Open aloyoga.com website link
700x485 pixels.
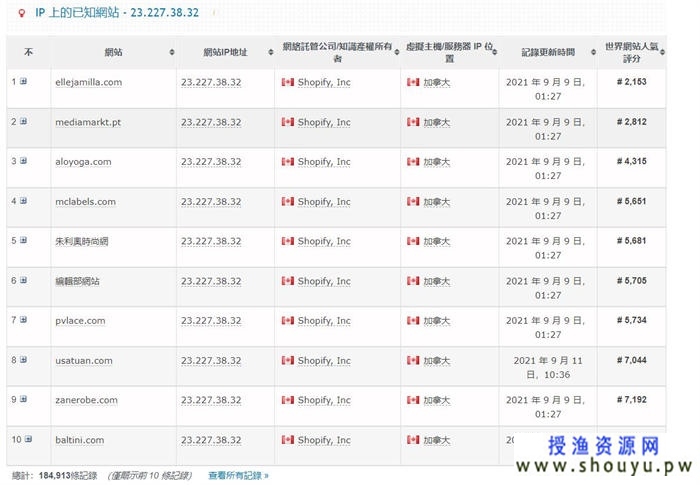pyautogui.click(x=83, y=162)
